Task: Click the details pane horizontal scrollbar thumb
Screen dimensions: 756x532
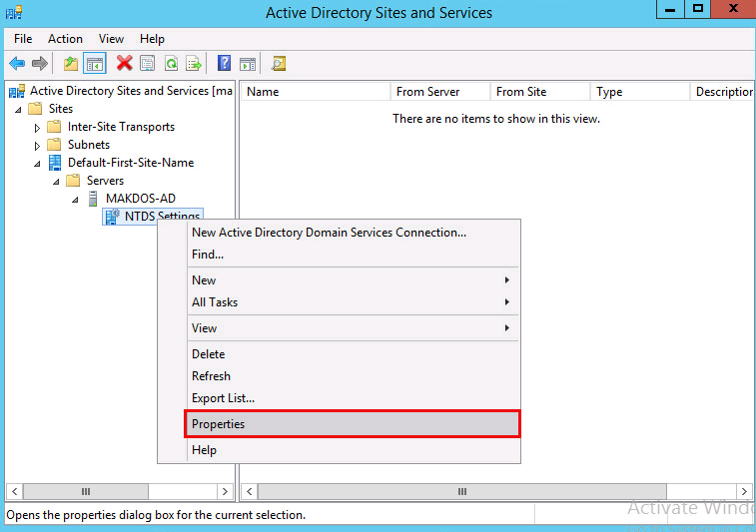Action: click(x=462, y=491)
